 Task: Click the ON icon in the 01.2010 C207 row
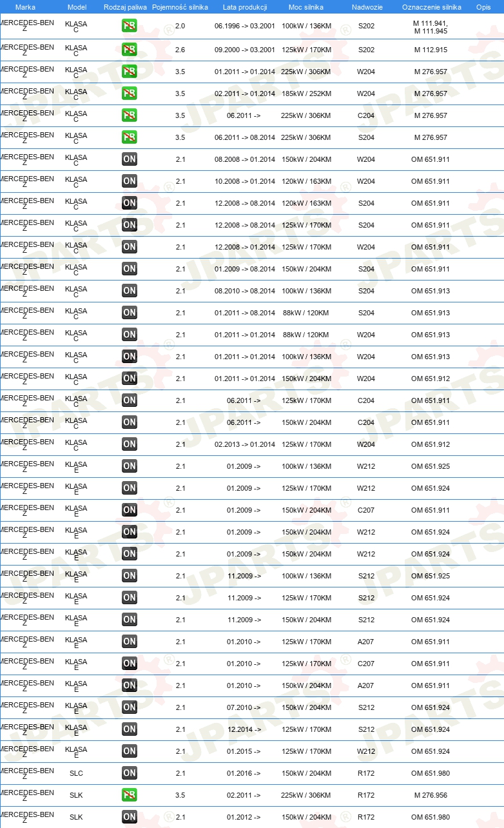pos(130,664)
